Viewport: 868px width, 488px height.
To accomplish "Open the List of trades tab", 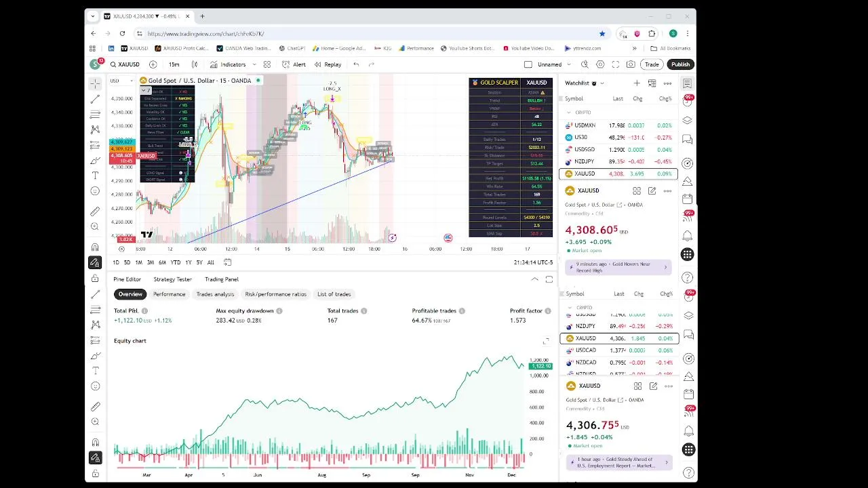I will coord(334,294).
